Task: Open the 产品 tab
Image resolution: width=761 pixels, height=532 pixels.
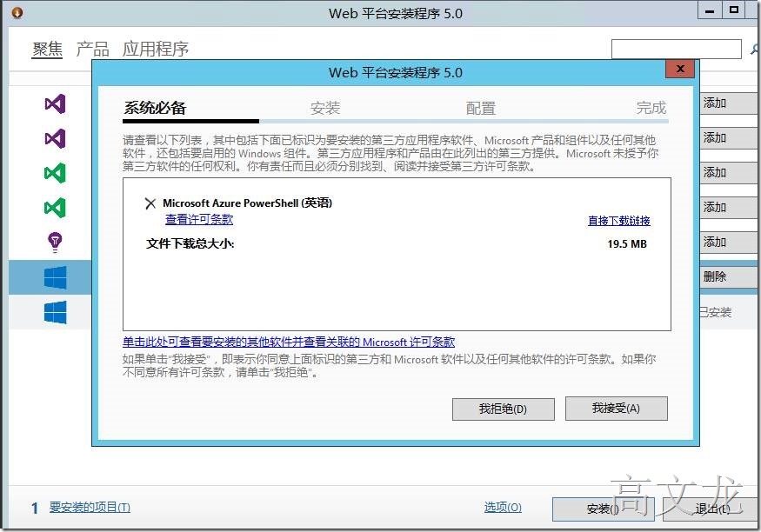Action: pos(92,49)
